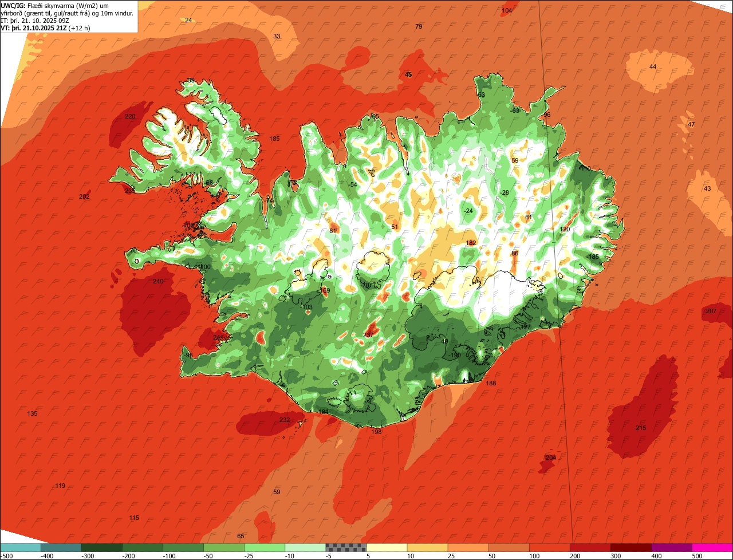This screenshot has height=560, width=733.
Task: Select the title line starting UWC/IG
Action: tap(56, 6)
